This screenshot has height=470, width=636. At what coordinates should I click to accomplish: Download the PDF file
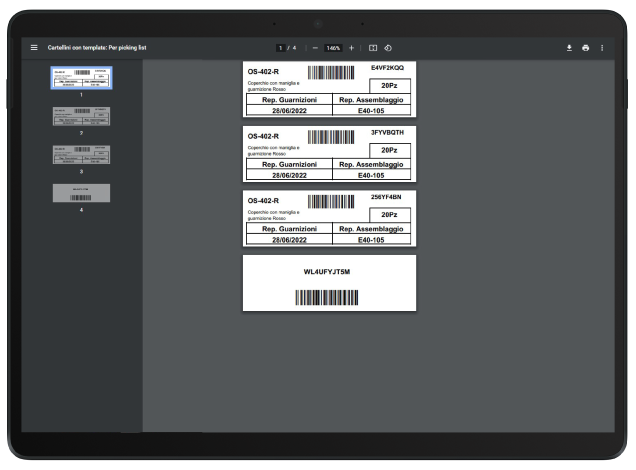tap(569, 48)
